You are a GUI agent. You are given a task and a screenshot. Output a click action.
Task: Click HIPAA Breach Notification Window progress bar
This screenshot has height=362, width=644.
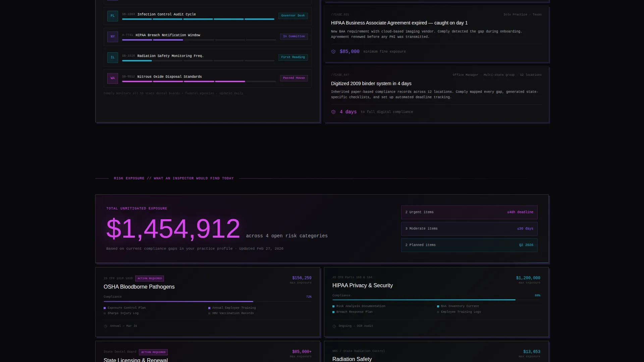(x=199, y=40)
